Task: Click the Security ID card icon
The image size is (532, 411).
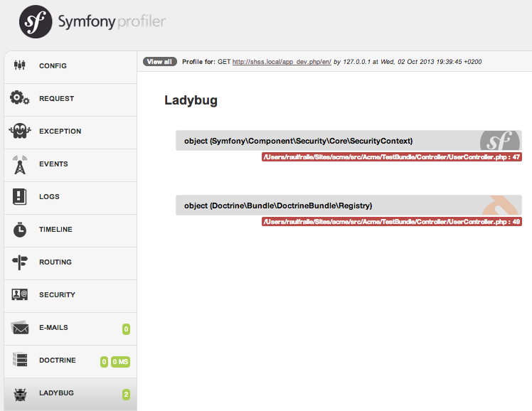Action: [x=20, y=294]
